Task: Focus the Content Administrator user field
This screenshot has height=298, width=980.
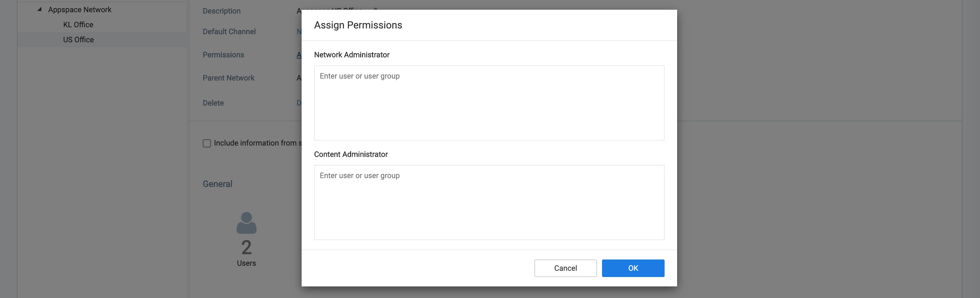Action: [x=489, y=202]
